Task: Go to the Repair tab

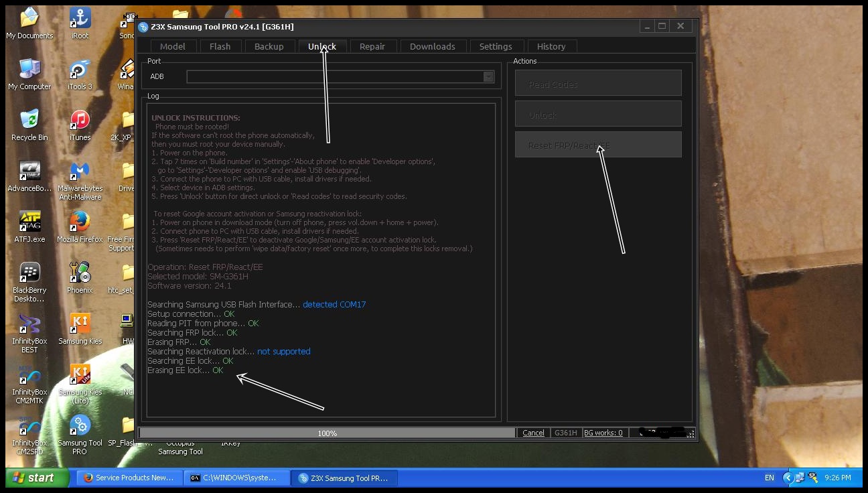Action: 372,46
